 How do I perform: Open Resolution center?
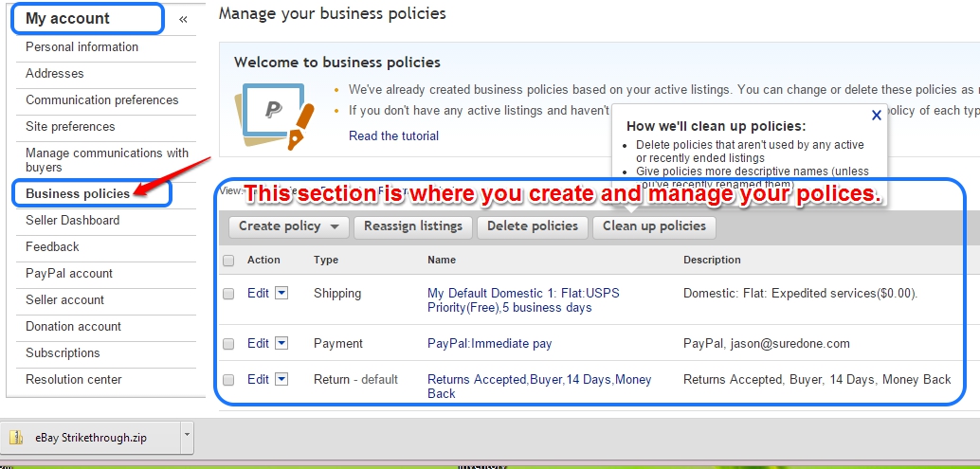74,380
